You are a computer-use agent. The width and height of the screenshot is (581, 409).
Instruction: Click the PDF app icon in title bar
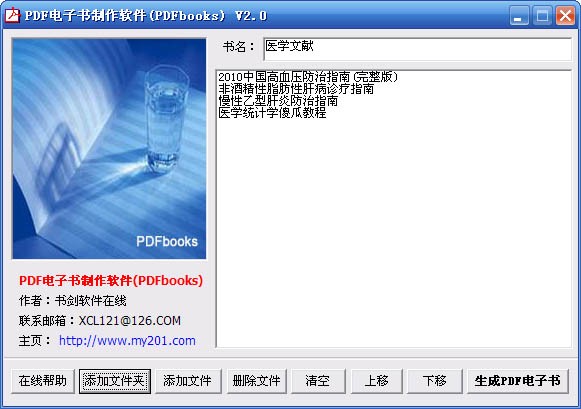(x=12, y=15)
